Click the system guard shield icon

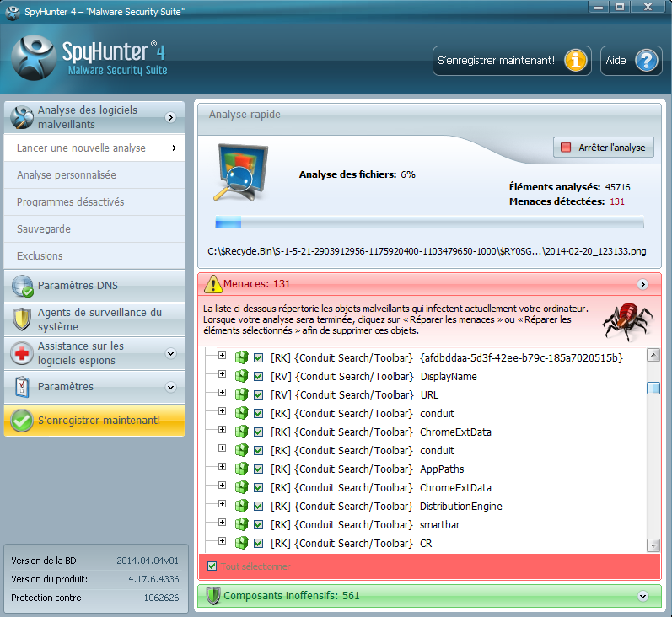(x=23, y=319)
